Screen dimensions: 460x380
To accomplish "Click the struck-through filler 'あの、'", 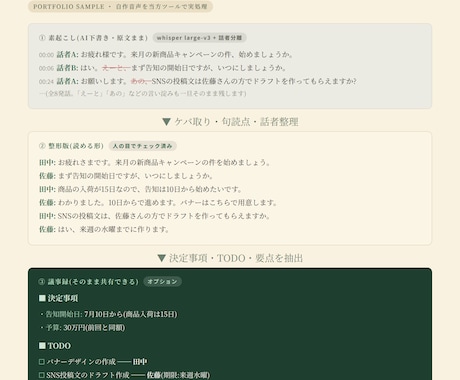I will click(x=141, y=81).
